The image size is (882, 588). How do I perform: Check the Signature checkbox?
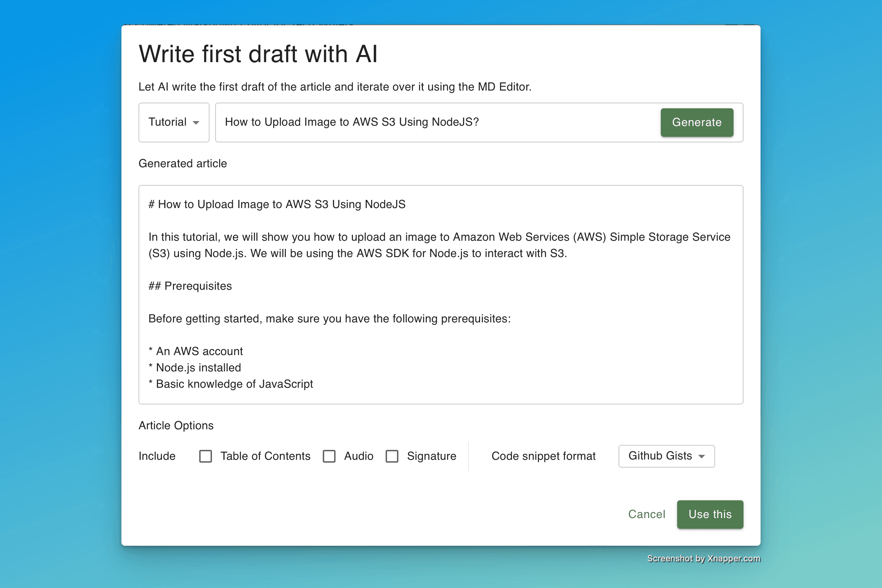coord(392,456)
